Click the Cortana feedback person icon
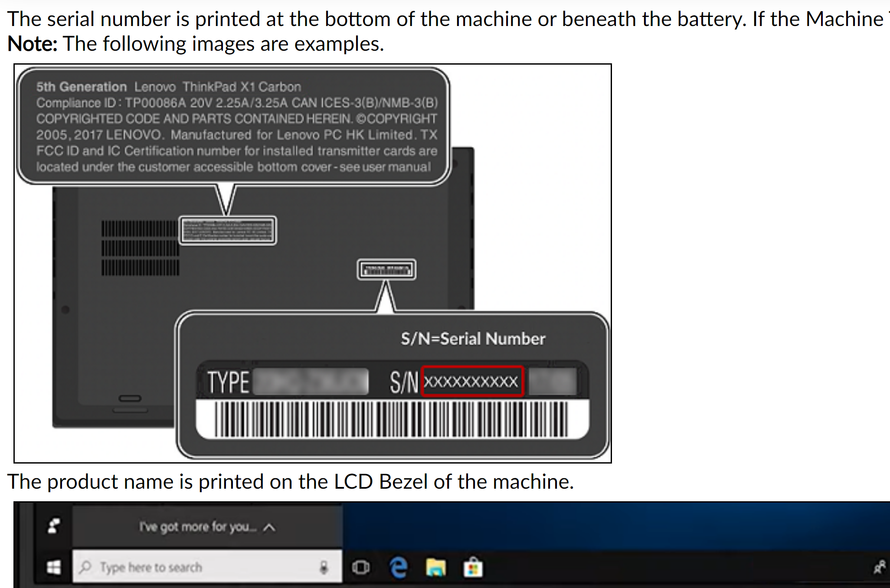 click(x=54, y=526)
